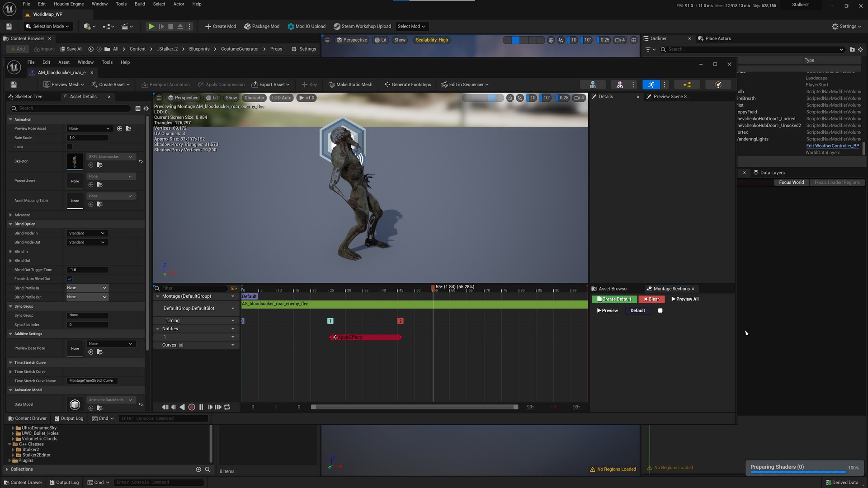Click Make Static Mesh toolbar button

point(350,84)
